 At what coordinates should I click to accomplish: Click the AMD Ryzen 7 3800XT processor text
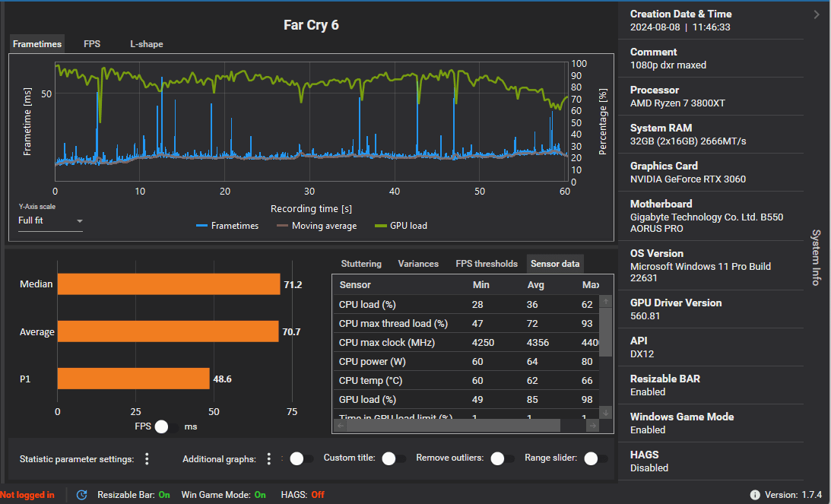coord(677,103)
